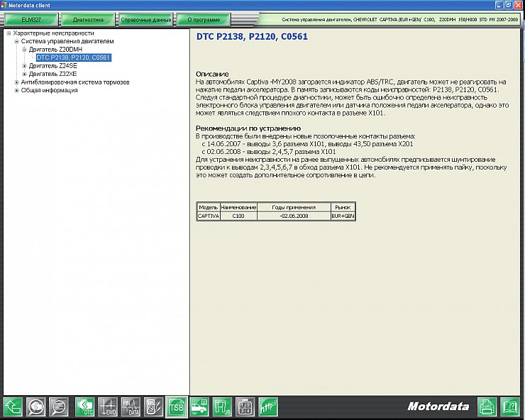Viewport: 525px width, 420px height.
Task: Open the help book icon
Action: [510, 407]
